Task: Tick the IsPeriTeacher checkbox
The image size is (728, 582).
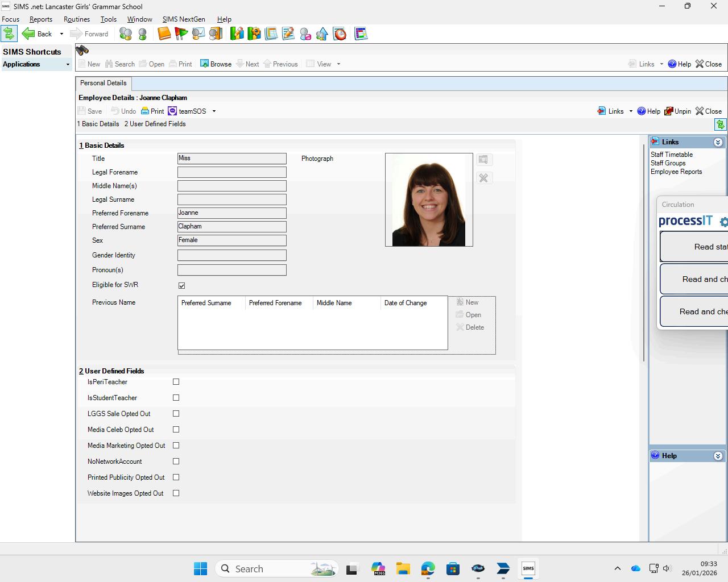Action: (176, 382)
